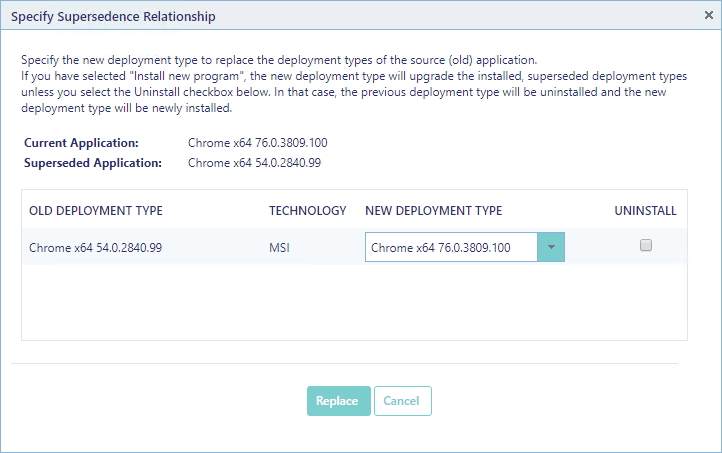Expand the New Deployment Type dropdown arrow
Viewport: 722px width, 453px height.
click(x=551, y=247)
